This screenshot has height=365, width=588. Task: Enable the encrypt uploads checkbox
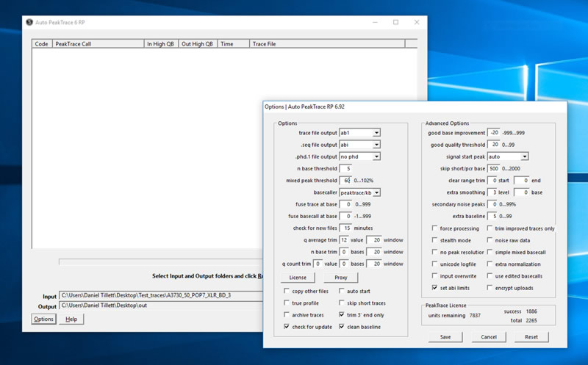(x=490, y=288)
